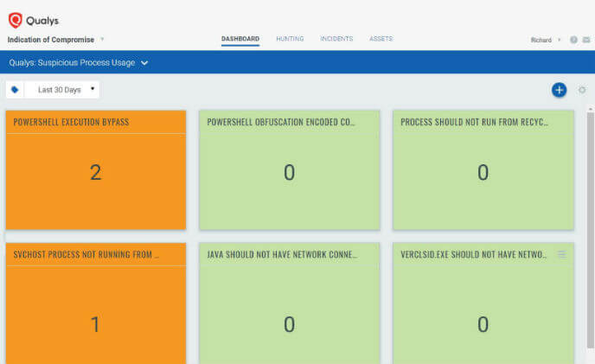
Task: Click the dashboard vertical scrollbar
Action: pos(590,230)
